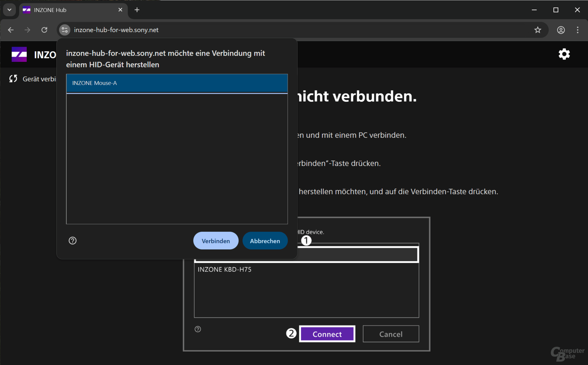Go back to previous page
Screen dimensions: 588x365
click(x=11, y=30)
